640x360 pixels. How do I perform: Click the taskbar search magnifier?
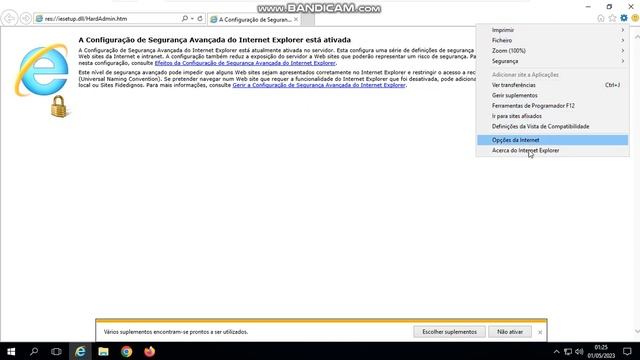click(x=34, y=351)
